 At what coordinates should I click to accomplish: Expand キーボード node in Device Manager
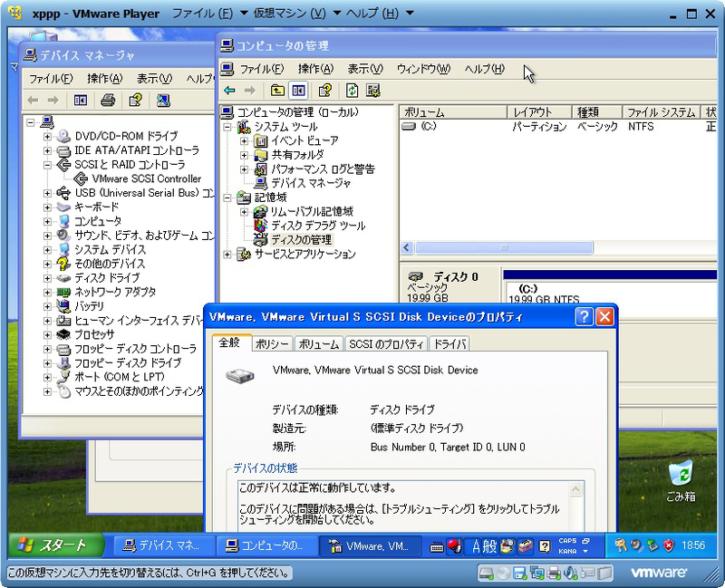tap(47, 207)
